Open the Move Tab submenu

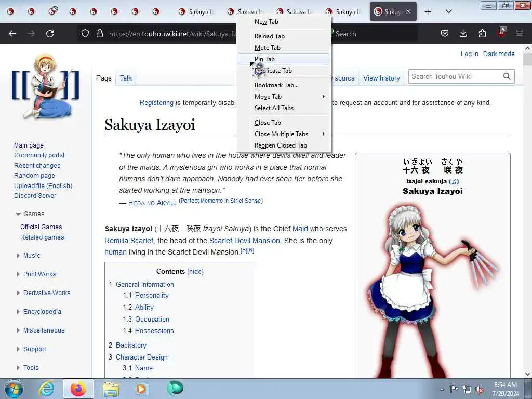(284, 97)
